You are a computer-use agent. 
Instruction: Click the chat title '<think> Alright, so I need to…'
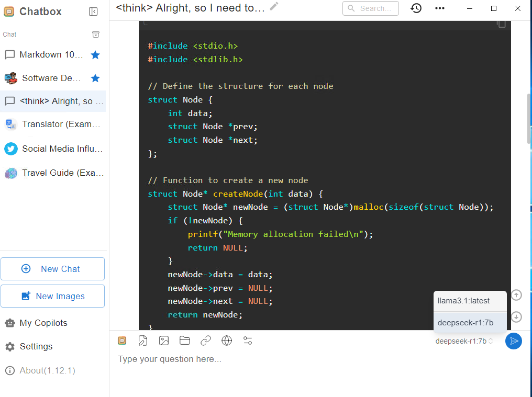coord(191,8)
